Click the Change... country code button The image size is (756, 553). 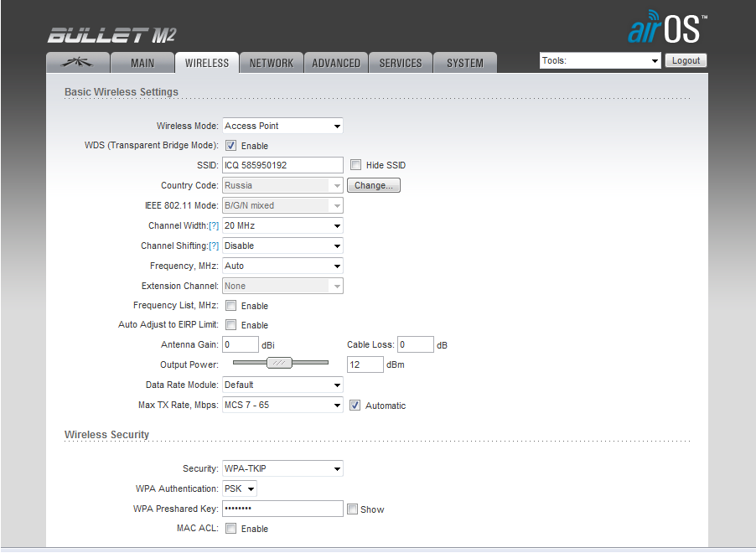point(374,185)
